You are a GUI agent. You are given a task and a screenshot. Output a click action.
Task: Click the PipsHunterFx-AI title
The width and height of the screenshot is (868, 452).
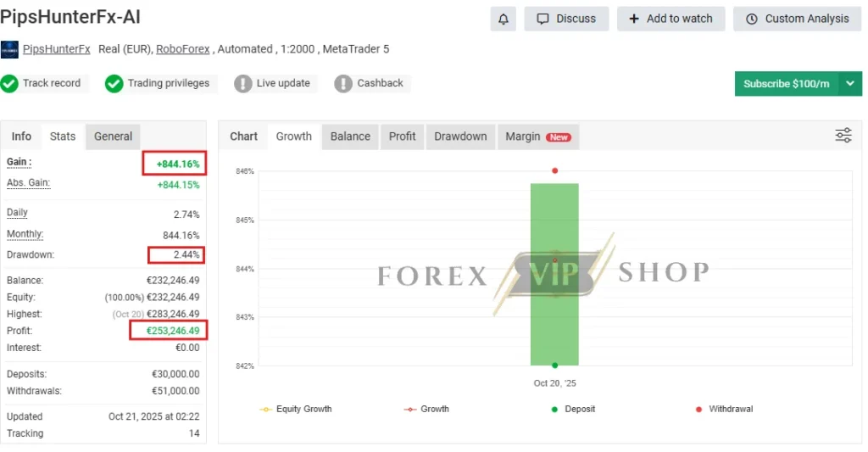[70, 17]
